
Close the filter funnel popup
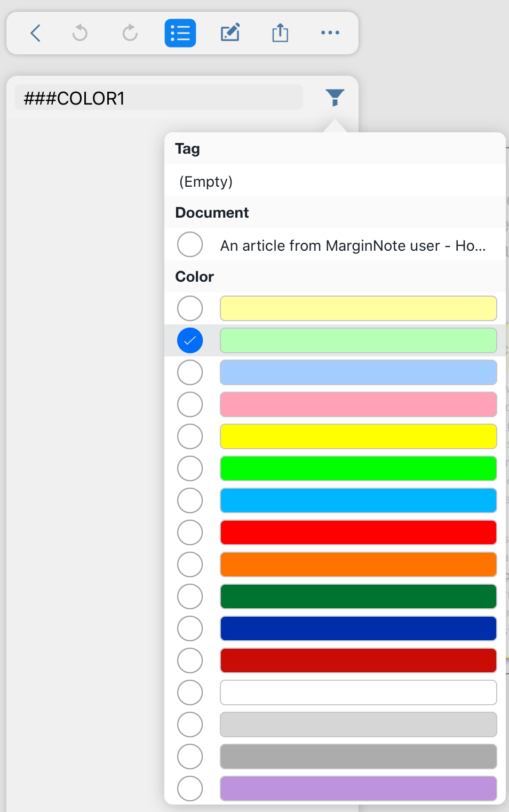tap(335, 98)
